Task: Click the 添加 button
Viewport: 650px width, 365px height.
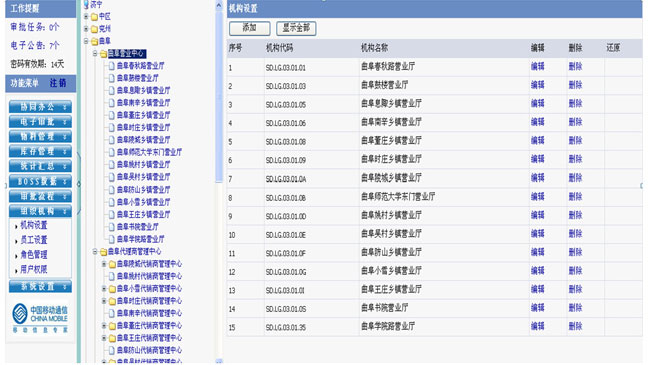Action: pyautogui.click(x=250, y=28)
